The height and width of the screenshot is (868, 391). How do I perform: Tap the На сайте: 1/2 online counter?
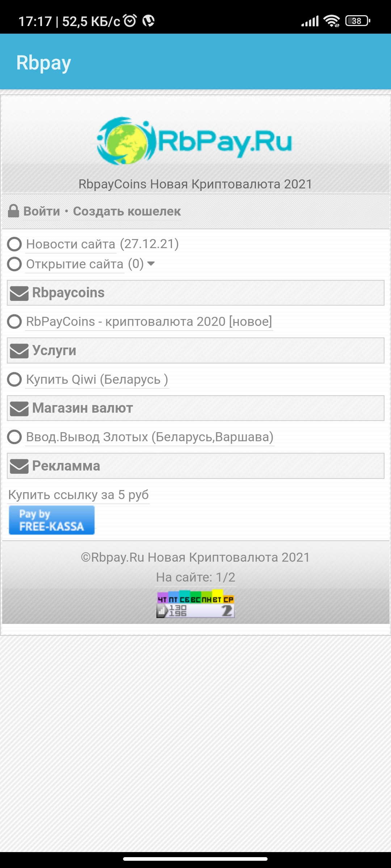pyautogui.click(x=195, y=577)
